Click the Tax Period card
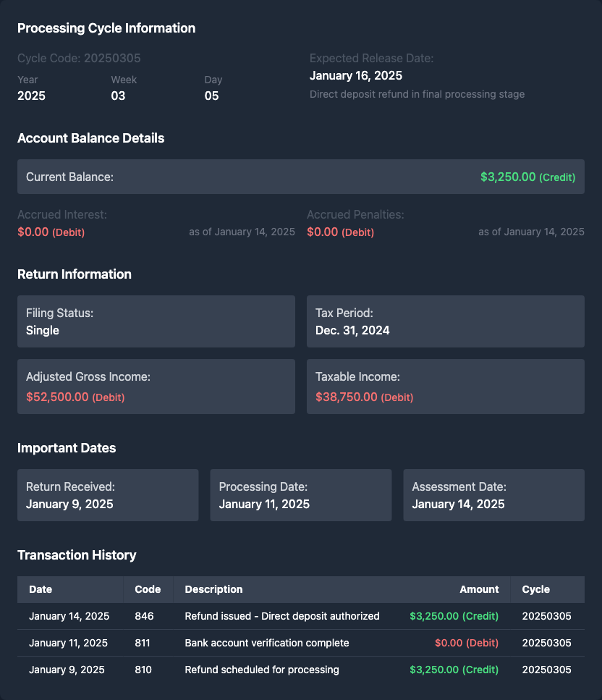This screenshot has width=602, height=700. (445, 321)
